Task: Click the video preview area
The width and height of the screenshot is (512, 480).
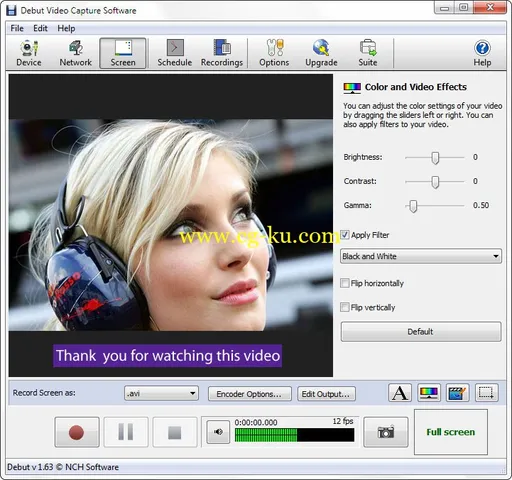Action: point(171,225)
